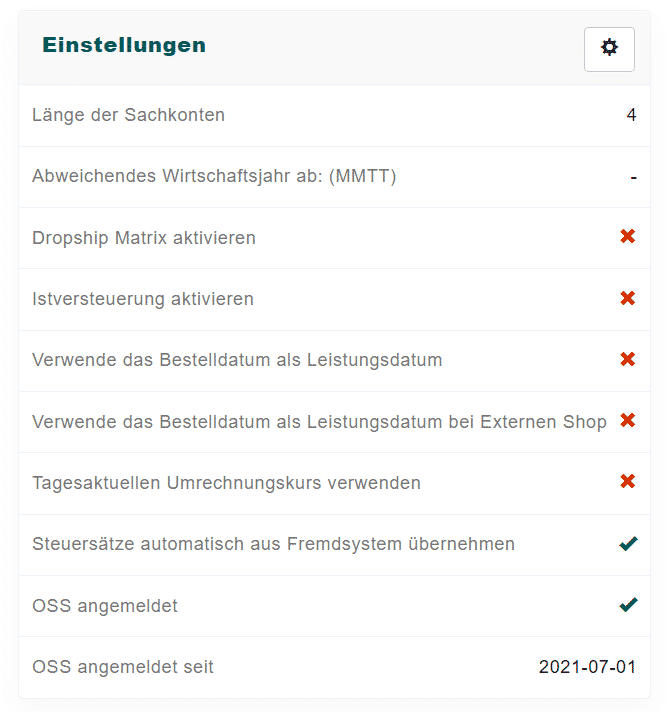Click red X for Bestelldatum als Leistungsdatum
This screenshot has height=712, width=670.
tap(628, 359)
